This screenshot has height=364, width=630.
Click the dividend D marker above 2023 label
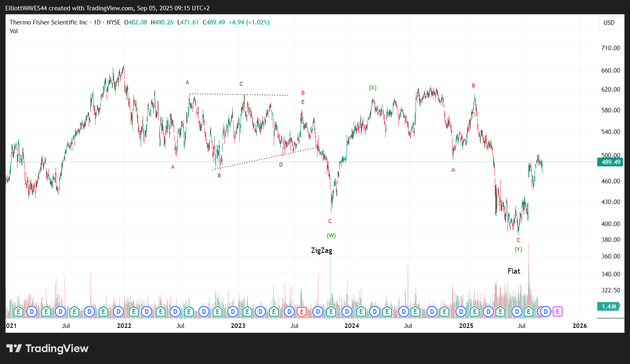233,312
